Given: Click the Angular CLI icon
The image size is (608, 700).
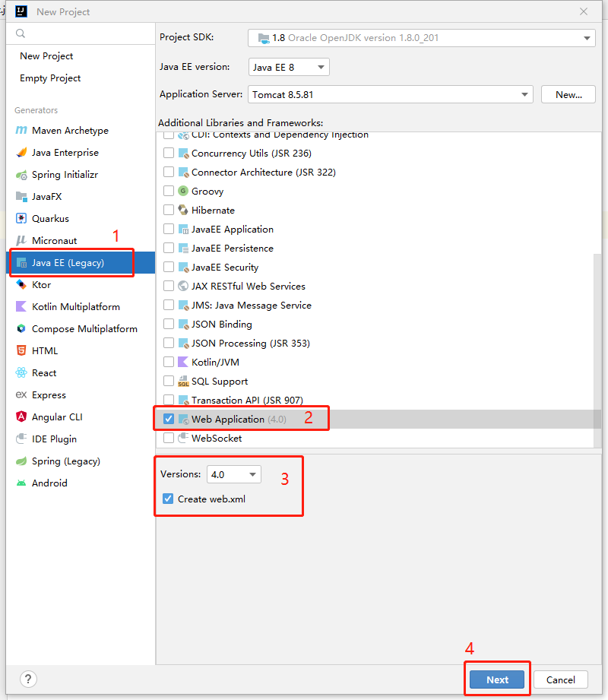Looking at the screenshot, I should 21,417.
